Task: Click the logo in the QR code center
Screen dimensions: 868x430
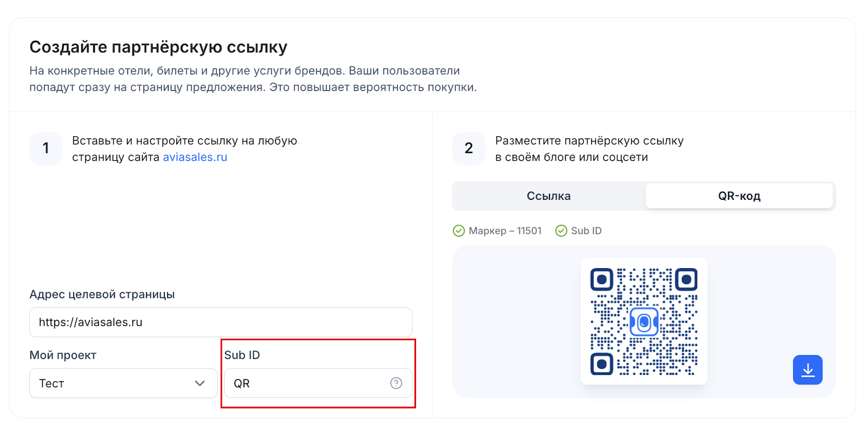Action: pos(644,322)
